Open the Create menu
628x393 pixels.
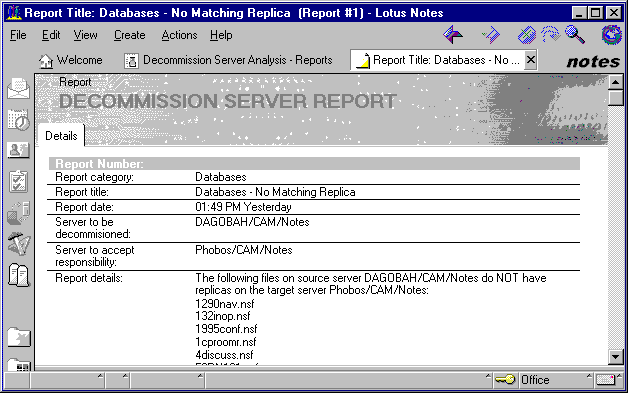(129, 35)
